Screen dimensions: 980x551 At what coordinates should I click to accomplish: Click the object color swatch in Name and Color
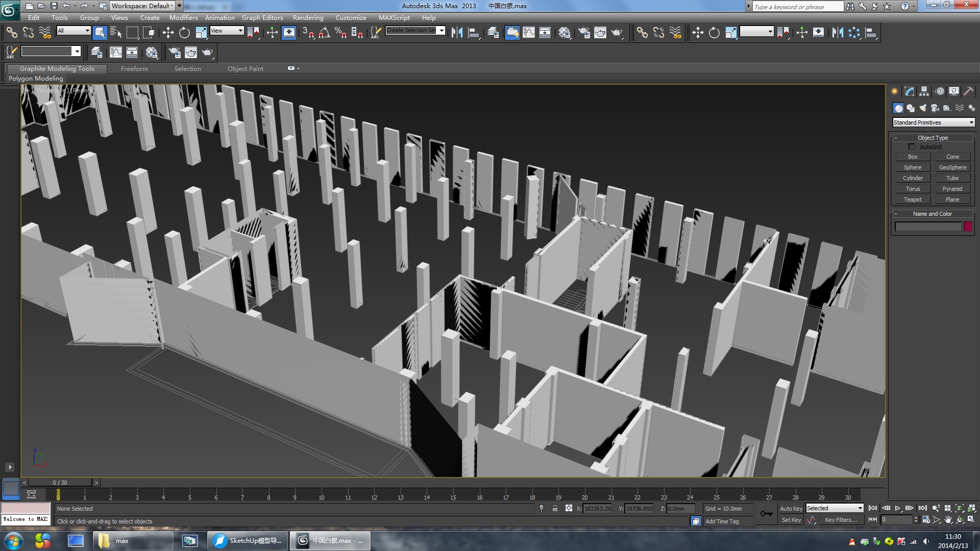tap(968, 227)
